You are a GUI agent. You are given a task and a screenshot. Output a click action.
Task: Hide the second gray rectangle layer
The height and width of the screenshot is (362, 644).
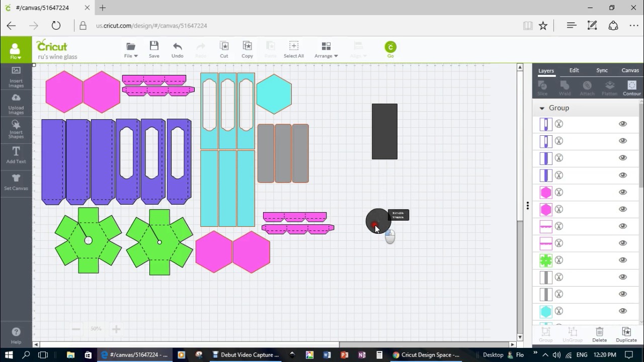[623, 294]
